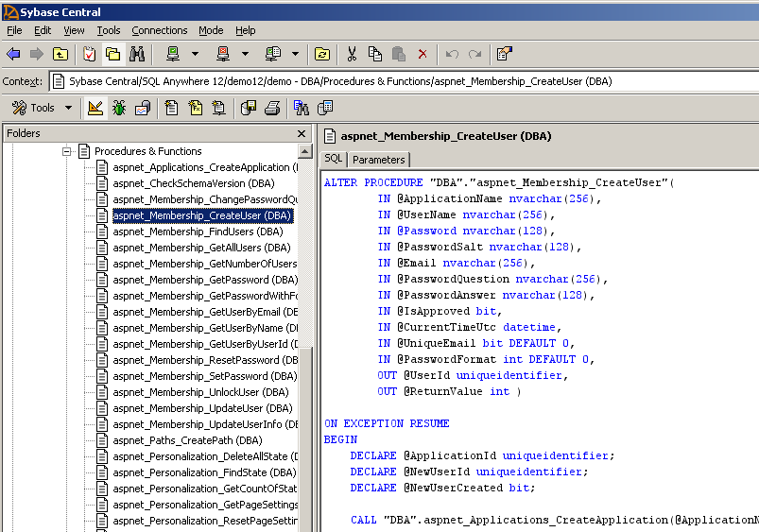Click the red Disconnect computer icon
The image size is (759, 532).
pyautogui.click(x=223, y=54)
